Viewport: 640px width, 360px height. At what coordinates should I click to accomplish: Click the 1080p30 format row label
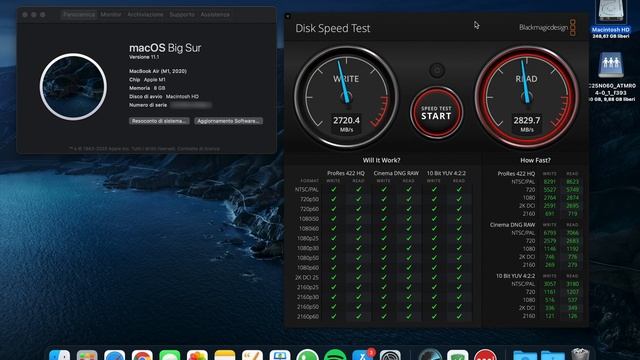tap(308, 248)
